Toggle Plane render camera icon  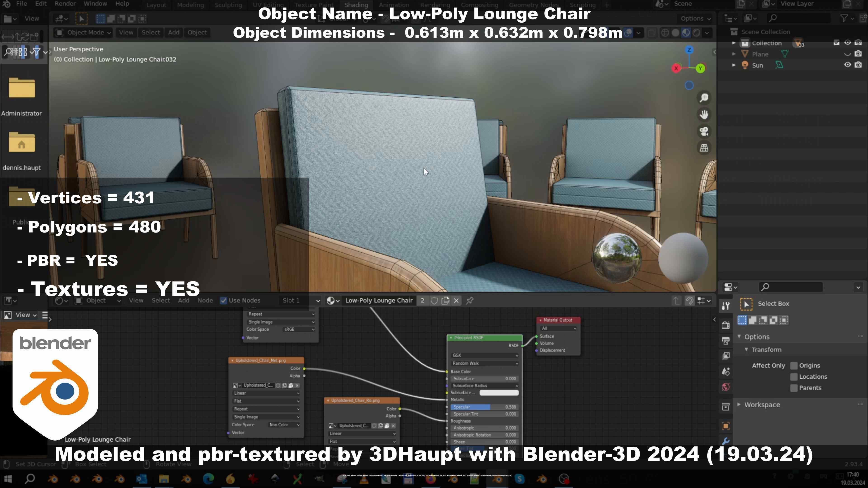click(x=858, y=54)
